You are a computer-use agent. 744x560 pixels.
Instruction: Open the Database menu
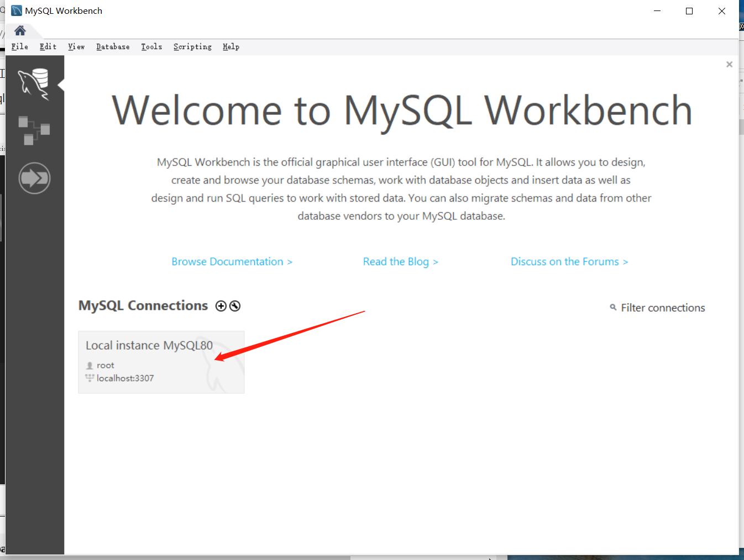[113, 47]
